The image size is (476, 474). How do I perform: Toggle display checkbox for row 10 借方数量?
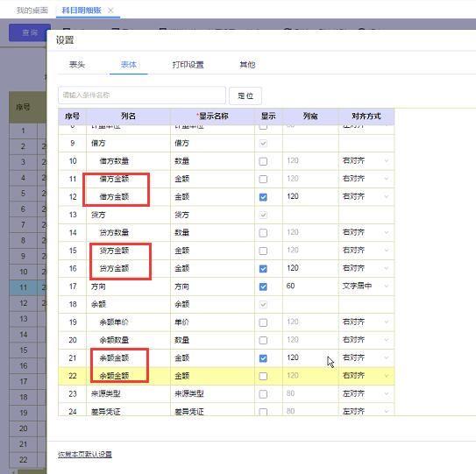263,161
